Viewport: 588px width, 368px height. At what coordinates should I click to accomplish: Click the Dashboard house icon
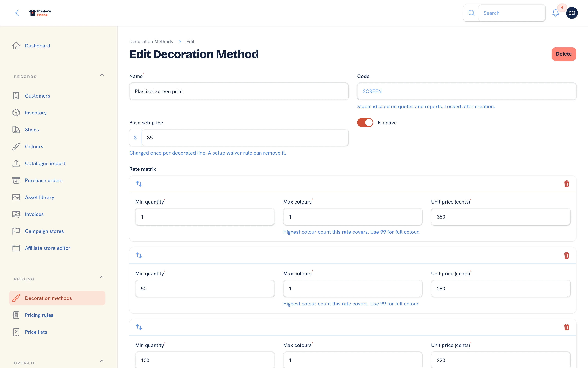(16, 46)
